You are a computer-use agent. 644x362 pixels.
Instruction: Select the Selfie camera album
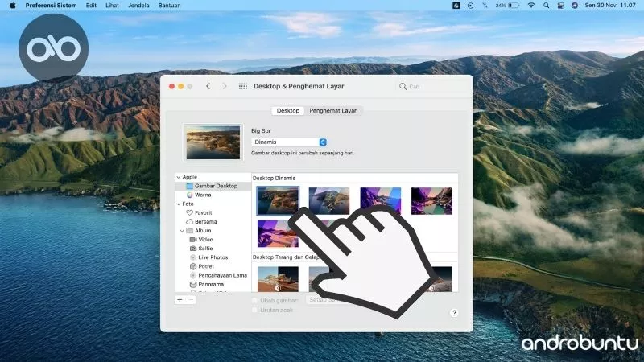click(x=193, y=249)
